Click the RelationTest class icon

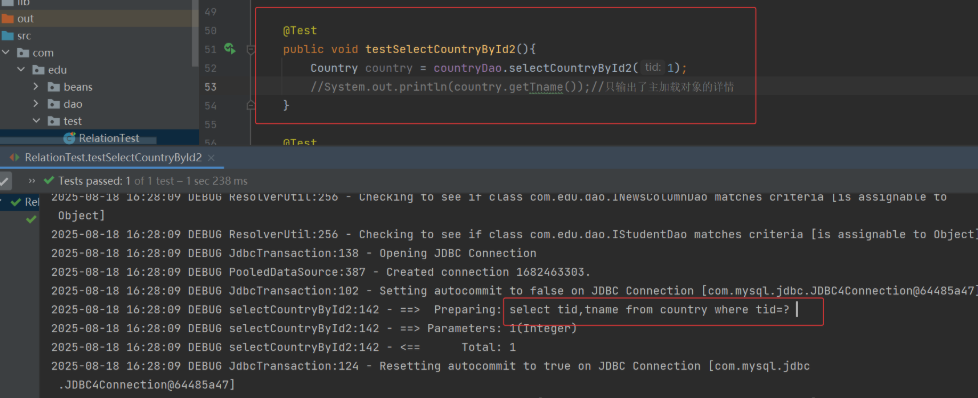69,138
